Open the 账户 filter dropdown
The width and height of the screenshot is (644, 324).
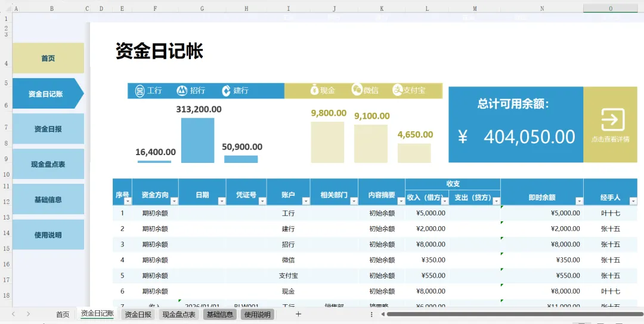(306, 201)
